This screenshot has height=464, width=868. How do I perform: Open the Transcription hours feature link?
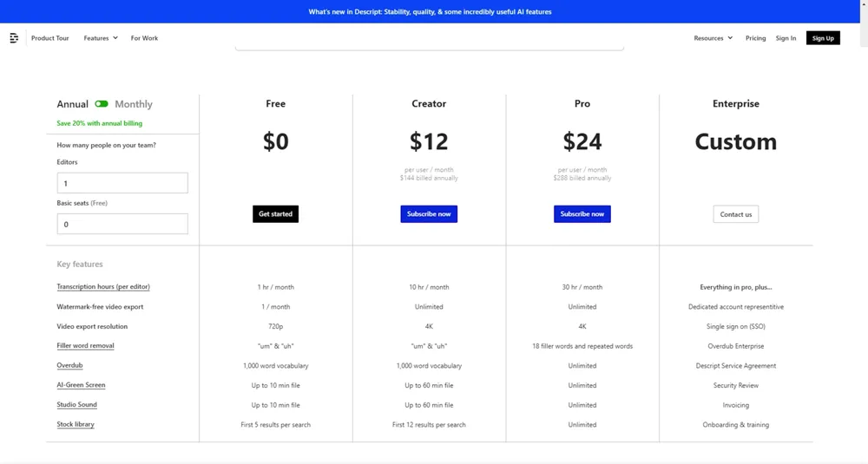103,287
